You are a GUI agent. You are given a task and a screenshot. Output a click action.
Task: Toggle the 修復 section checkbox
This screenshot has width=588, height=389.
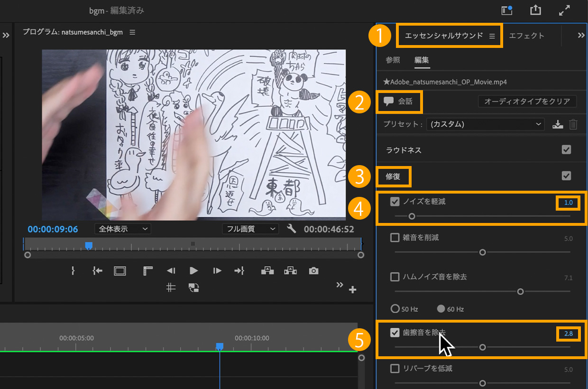(566, 176)
